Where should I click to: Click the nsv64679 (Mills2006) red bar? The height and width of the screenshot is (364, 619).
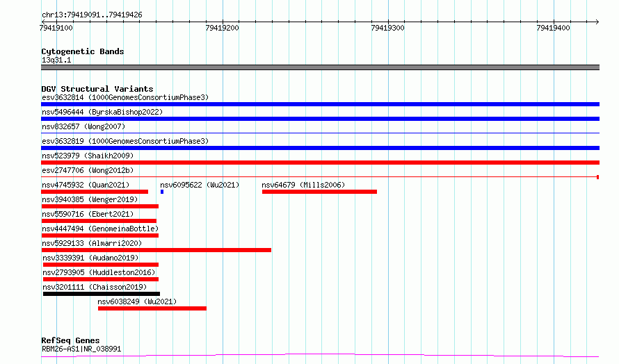click(x=319, y=192)
